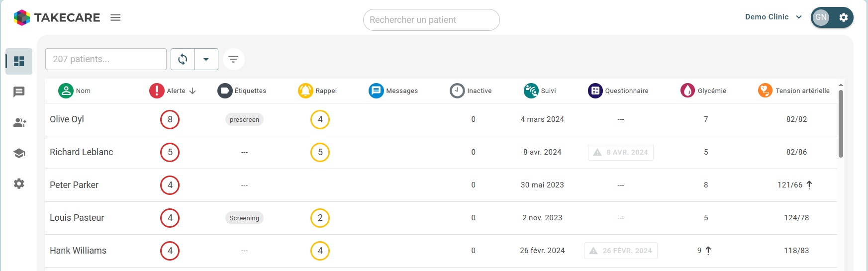868x271 pixels.
Task: Click in the patient search field
Action: (431, 20)
